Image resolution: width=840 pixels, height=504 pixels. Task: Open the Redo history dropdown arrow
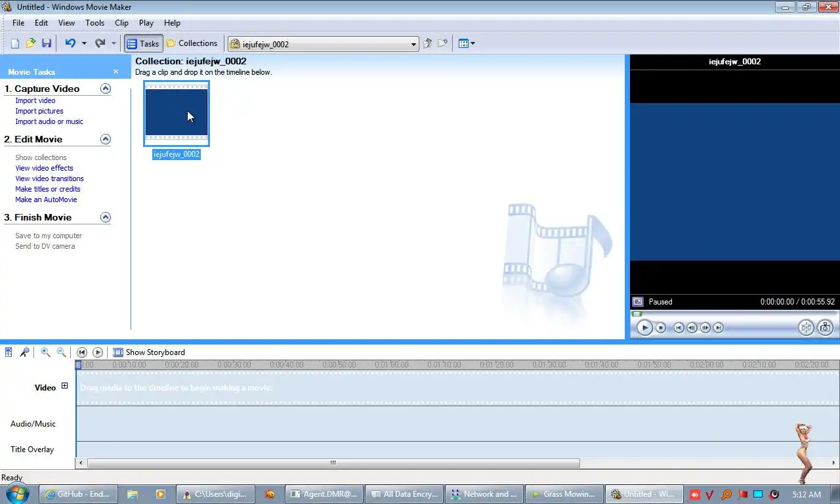[114, 43]
